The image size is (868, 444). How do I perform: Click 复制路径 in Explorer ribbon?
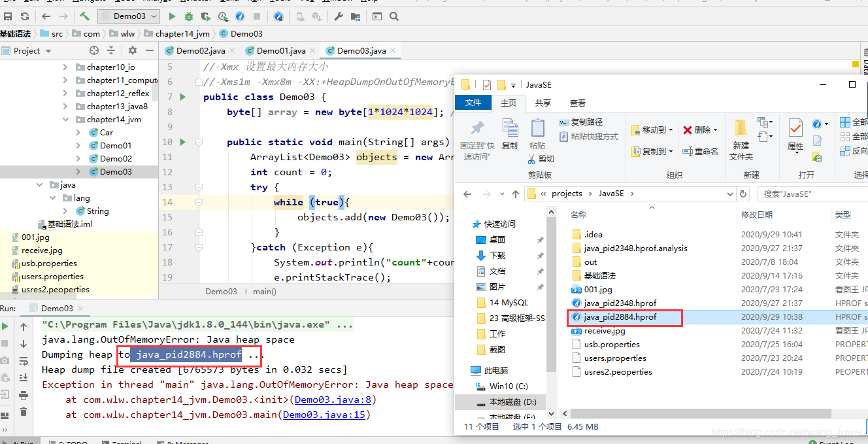click(581, 122)
